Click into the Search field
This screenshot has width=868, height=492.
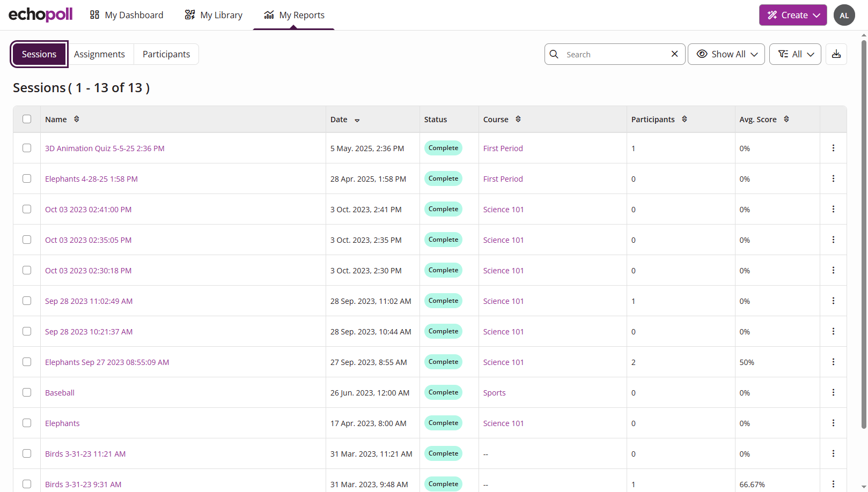point(615,54)
